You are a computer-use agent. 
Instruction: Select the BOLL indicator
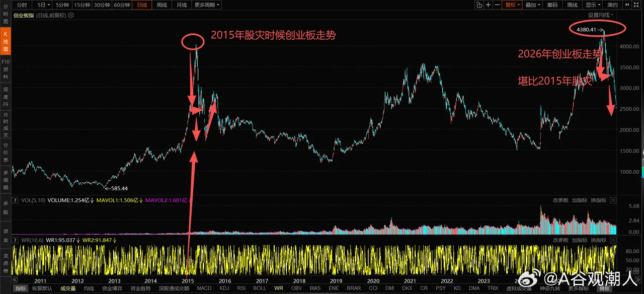tap(260, 288)
